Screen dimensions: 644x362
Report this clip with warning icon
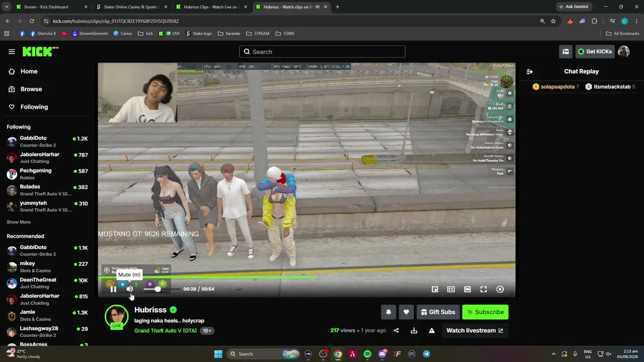point(432,330)
